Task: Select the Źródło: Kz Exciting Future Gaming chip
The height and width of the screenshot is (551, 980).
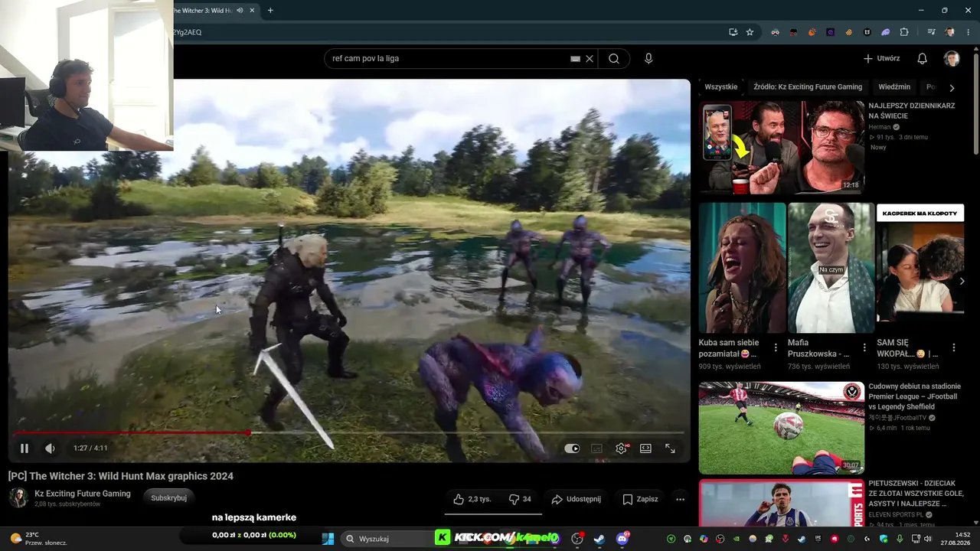Action: pyautogui.click(x=808, y=87)
